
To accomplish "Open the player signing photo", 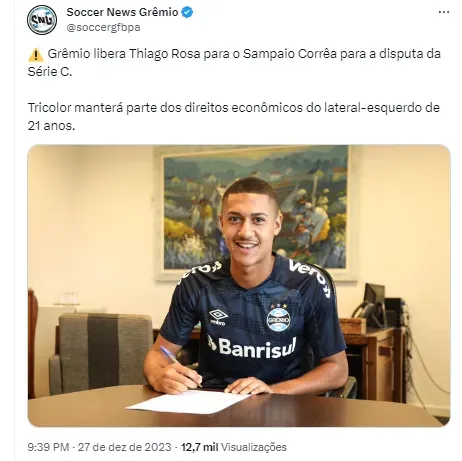I will click(x=239, y=286).
